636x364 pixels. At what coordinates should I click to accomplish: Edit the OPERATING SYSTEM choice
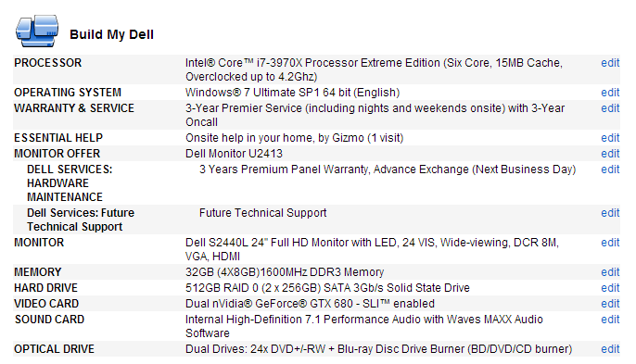(610, 93)
